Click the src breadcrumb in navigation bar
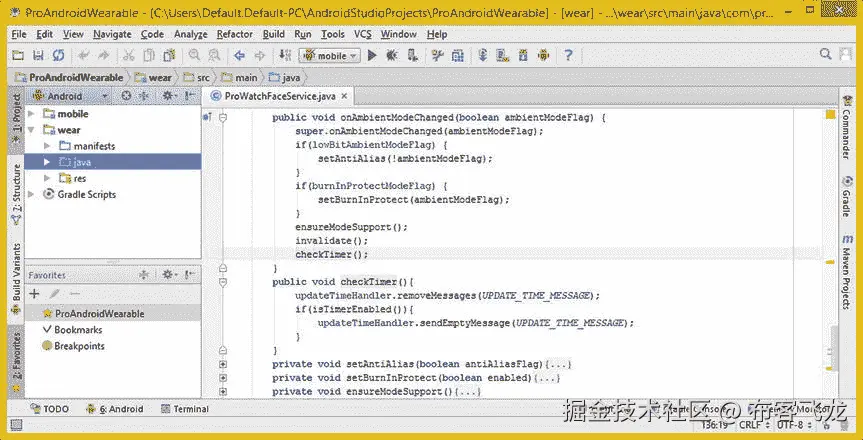 [197, 78]
